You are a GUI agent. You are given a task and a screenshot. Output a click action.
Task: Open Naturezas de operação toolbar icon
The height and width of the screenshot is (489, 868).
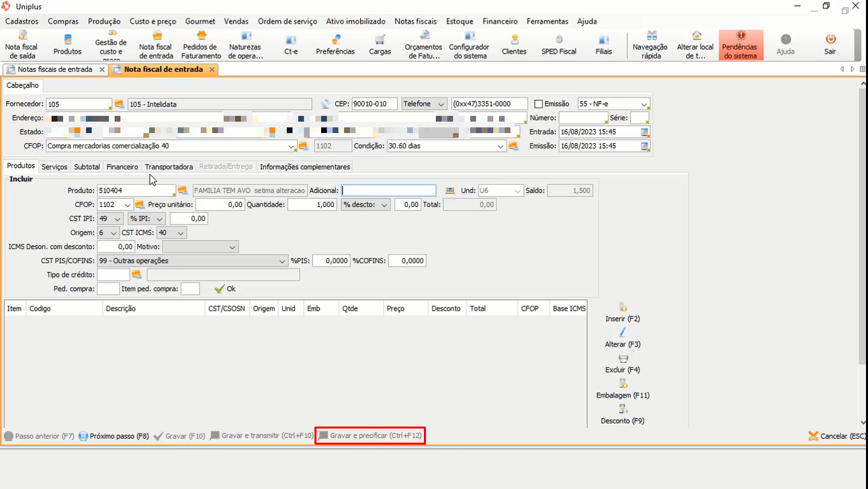point(245,45)
